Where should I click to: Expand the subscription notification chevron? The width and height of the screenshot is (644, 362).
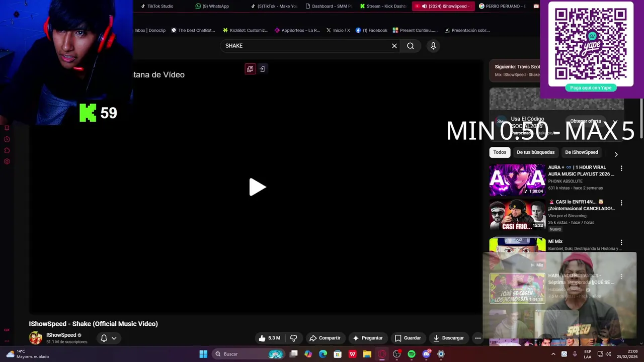coord(114,338)
